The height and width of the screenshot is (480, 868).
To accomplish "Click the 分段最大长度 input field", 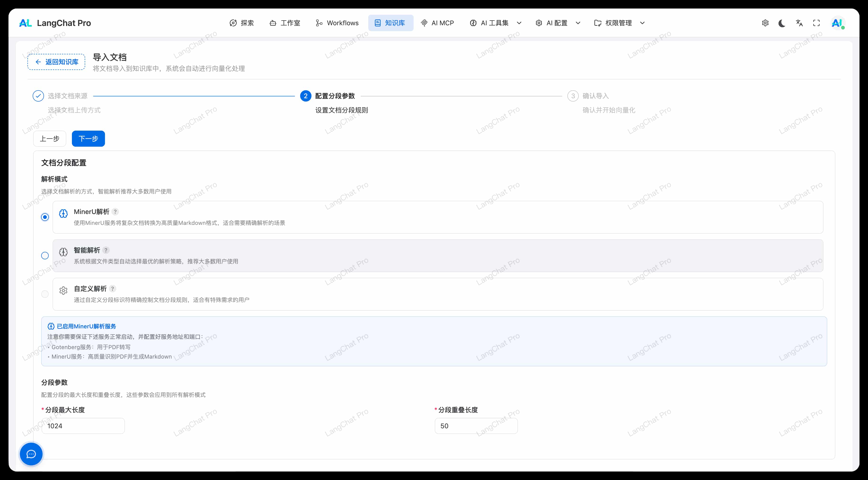I will tap(83, 426).
